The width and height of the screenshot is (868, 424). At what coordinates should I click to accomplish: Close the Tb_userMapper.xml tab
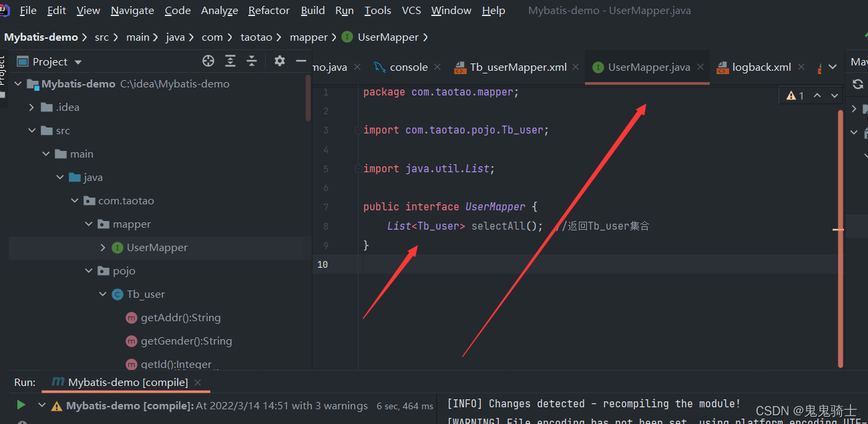(576, 67)
